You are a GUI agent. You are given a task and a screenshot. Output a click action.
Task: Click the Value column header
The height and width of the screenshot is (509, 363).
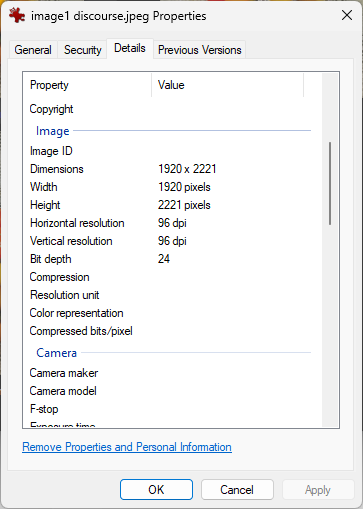click(x=228, y=85)
